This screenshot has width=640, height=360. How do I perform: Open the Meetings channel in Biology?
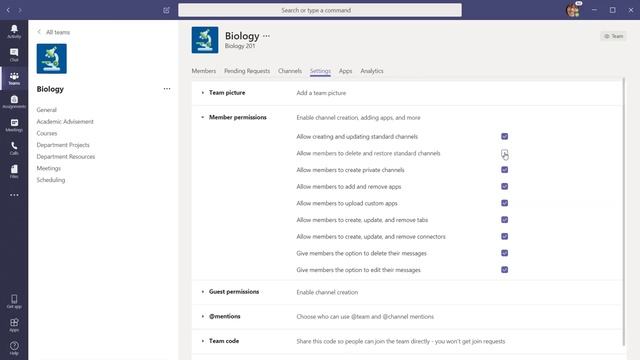point(48,168)
